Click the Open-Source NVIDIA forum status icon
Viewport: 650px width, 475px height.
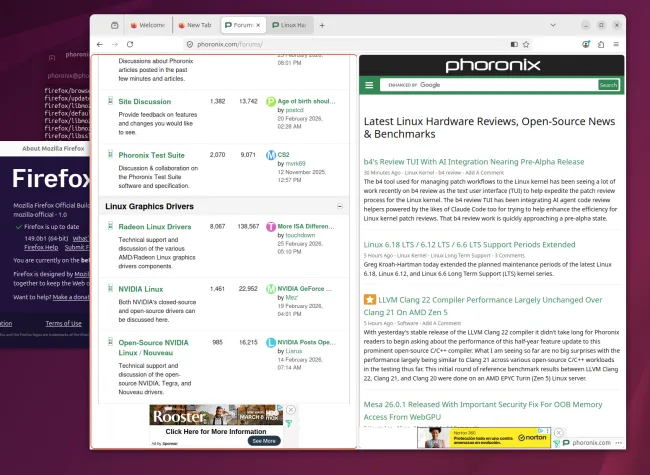(x=110, y=342)
